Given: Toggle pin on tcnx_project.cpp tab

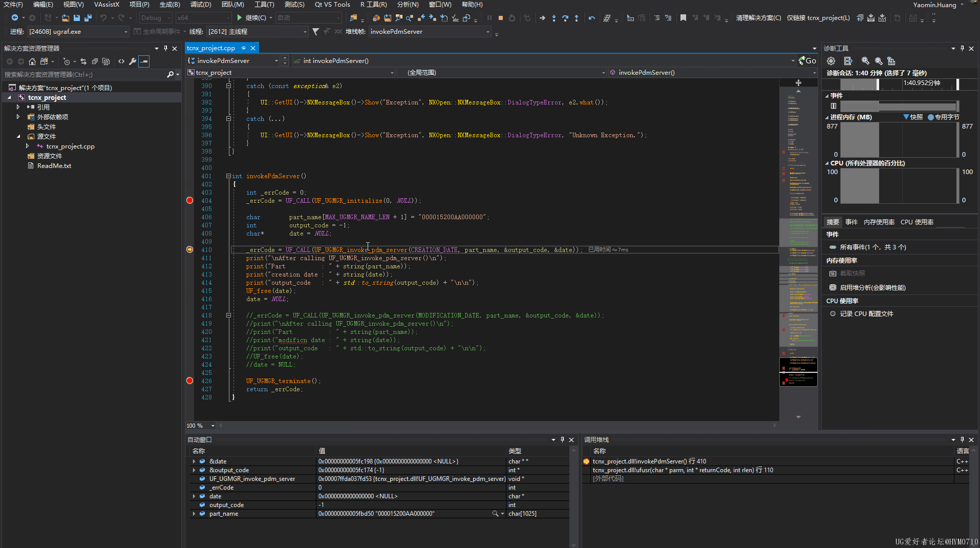Looking at the screenshot, I should 244,48.
